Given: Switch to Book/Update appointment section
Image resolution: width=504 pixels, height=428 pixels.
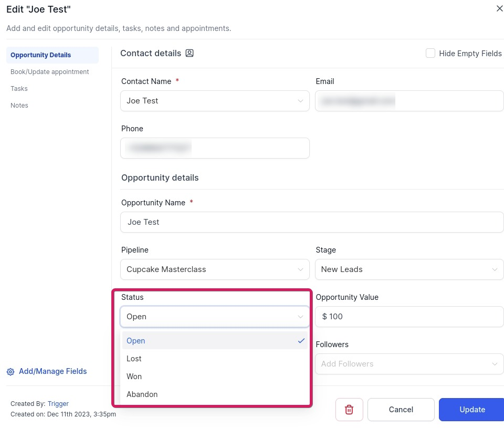Looking at the screenshot, I should click(49, 72).
